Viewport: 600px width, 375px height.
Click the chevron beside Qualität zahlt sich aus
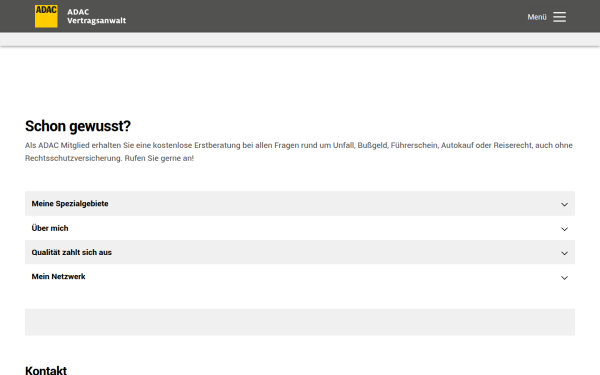tap(564, 253)
